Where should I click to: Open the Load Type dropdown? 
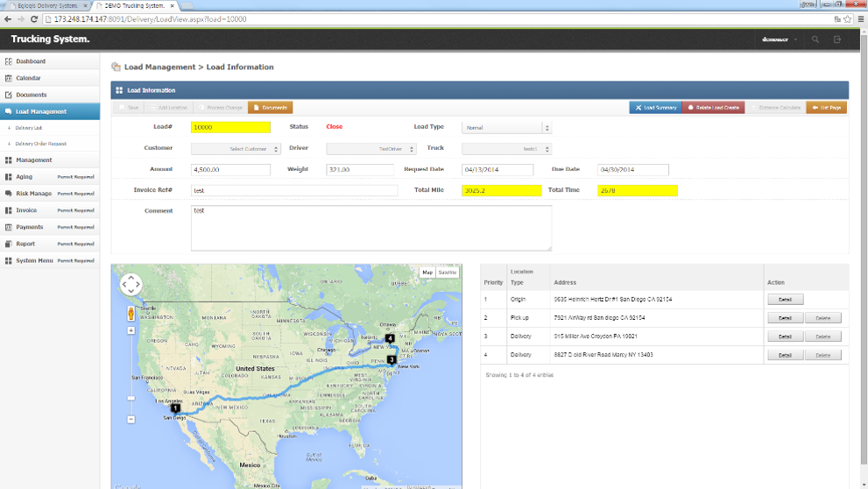coord(506,128)
